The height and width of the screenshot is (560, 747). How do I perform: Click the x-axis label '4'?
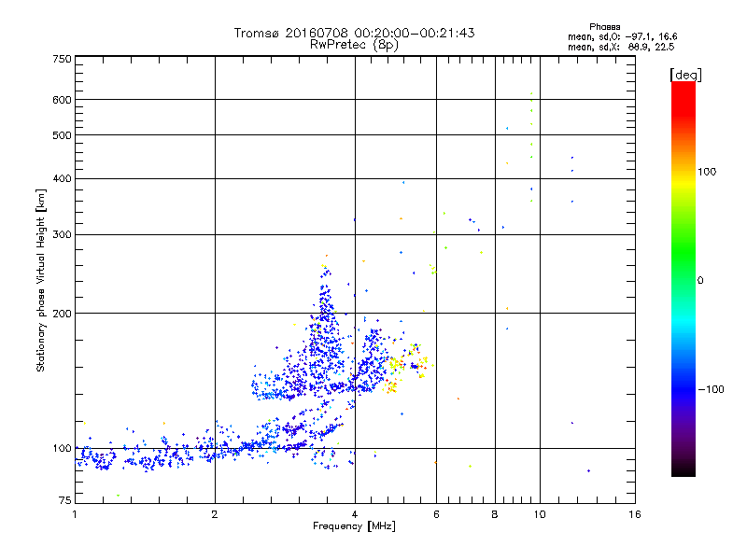[x=355, y=514]
